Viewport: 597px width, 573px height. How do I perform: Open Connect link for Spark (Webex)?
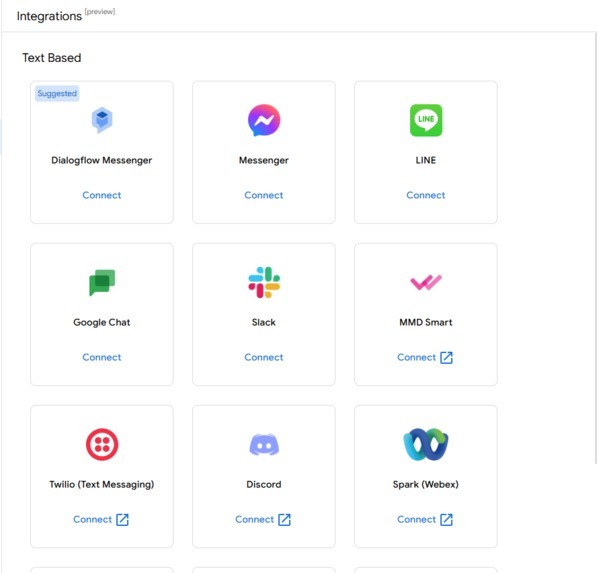pyautogui.click(x=417, y=520)
